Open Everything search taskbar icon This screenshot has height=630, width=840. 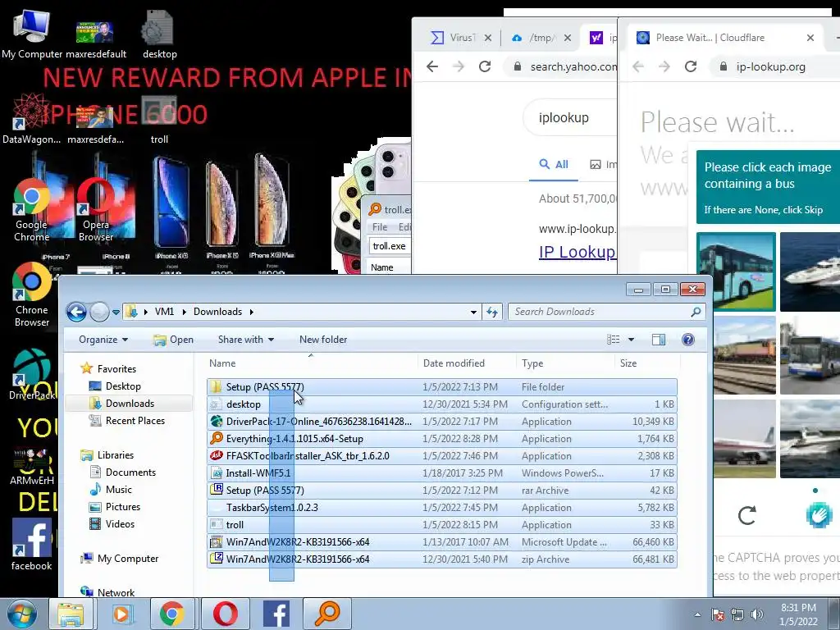click(x=327, y=614)
